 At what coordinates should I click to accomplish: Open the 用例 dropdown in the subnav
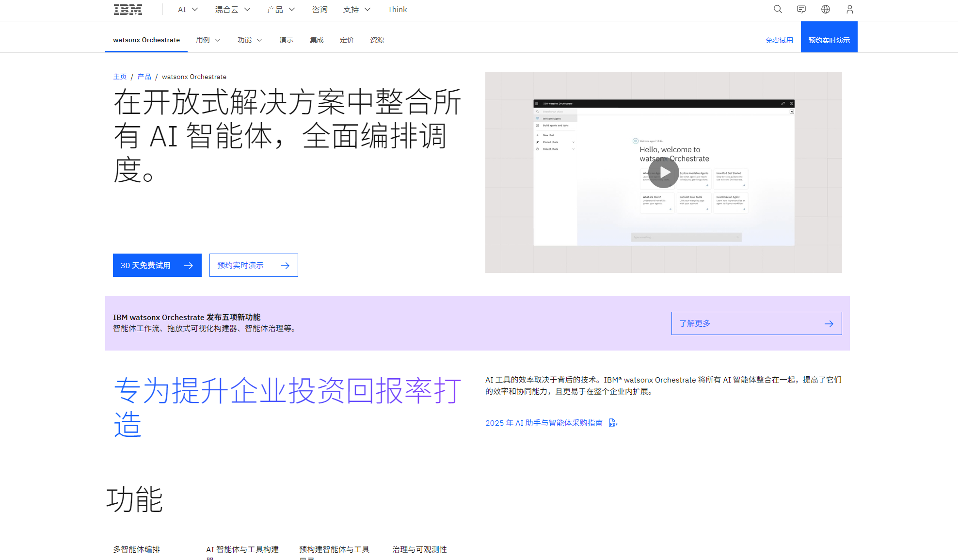(208, 40)
